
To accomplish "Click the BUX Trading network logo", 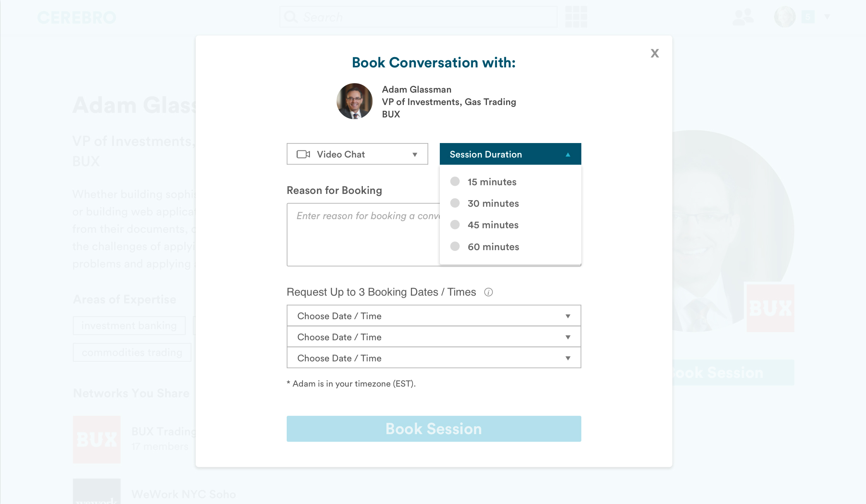I will pos(97,439).
